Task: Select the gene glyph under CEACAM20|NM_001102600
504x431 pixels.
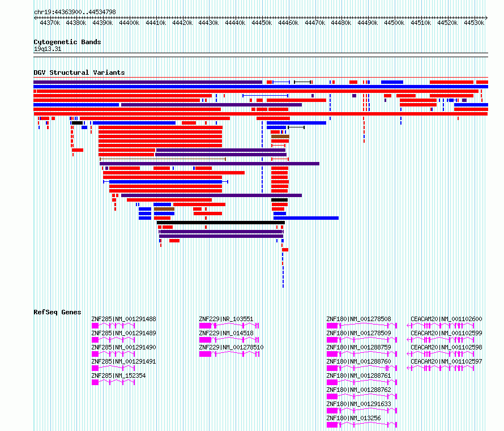Action: tap(441, 326)
